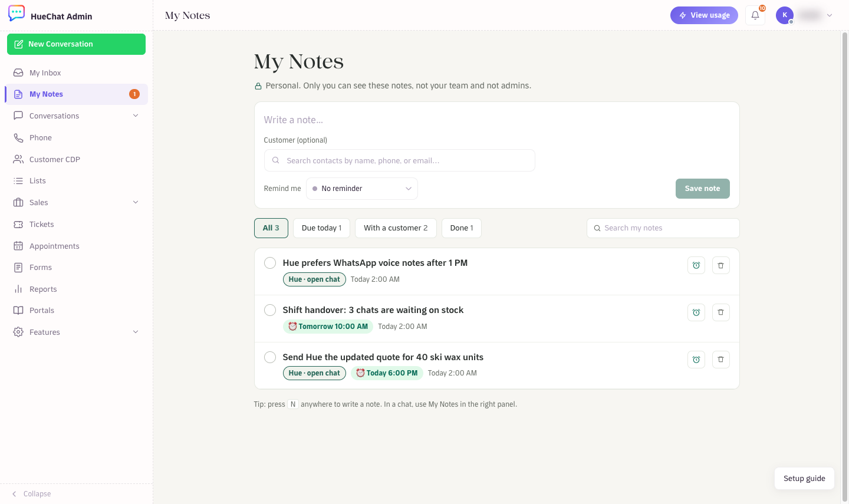Open Portals in sidebar

coord(76,310)
